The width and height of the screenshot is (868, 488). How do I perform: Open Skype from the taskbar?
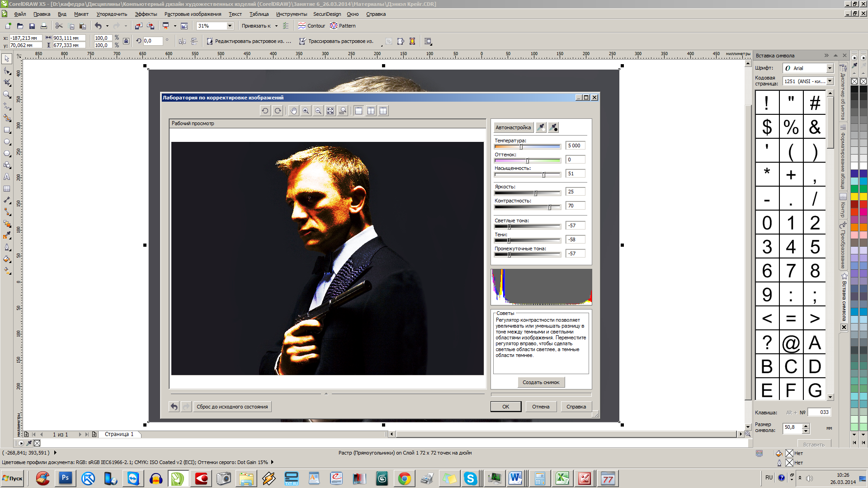pyautogui.click(x=470, y=478)
